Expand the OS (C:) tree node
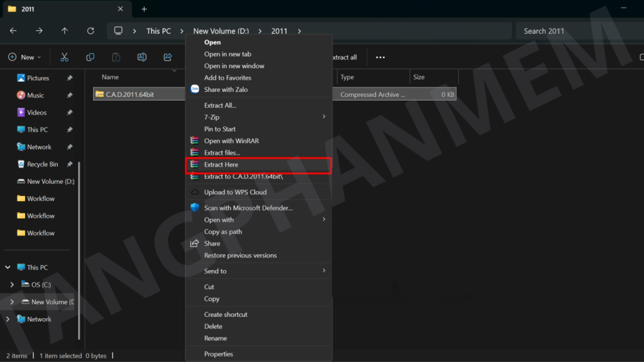 click(x=12, y=285)
